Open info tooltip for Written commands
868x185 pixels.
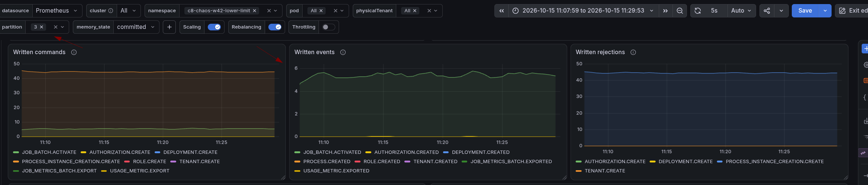74,52
